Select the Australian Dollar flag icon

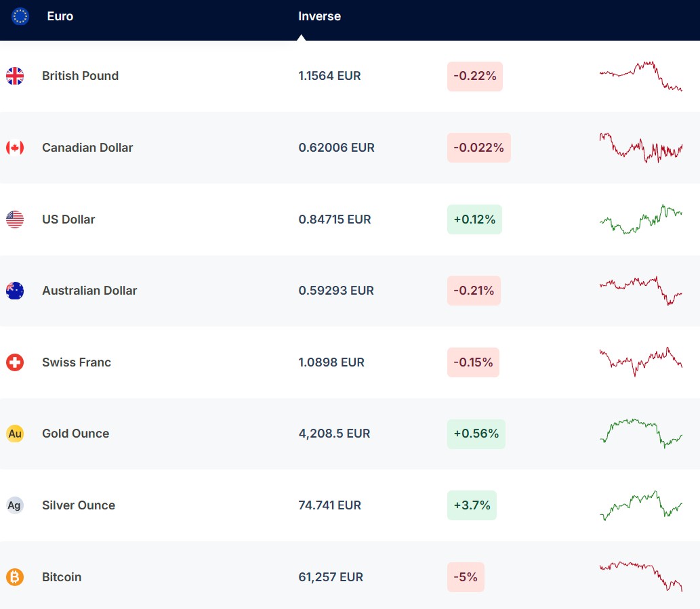pyautogui.click(x=15, y=291)
